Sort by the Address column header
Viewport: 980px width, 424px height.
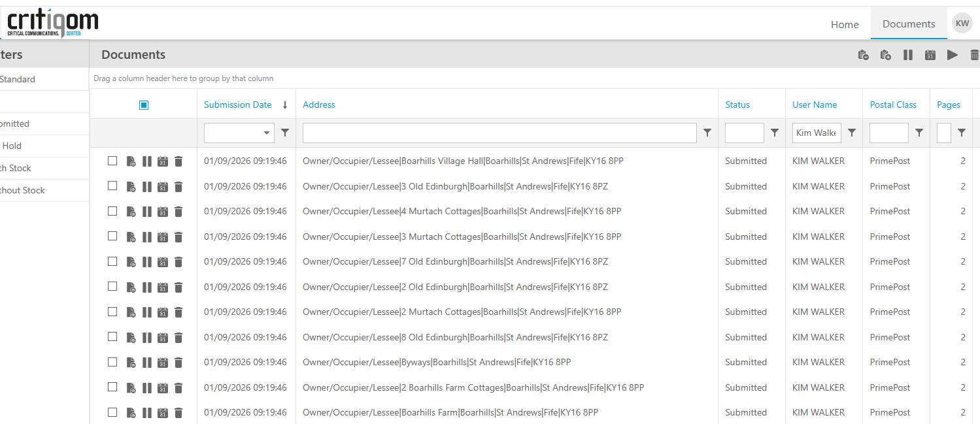[318, 105]
